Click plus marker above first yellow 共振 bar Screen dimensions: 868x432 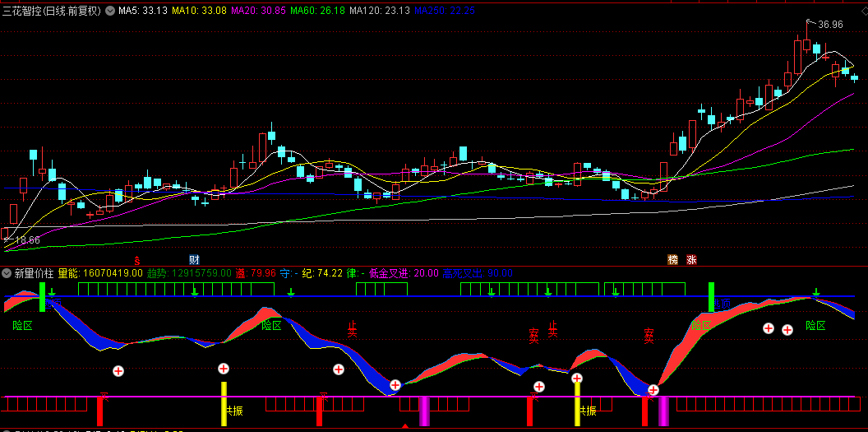point(223,369)
